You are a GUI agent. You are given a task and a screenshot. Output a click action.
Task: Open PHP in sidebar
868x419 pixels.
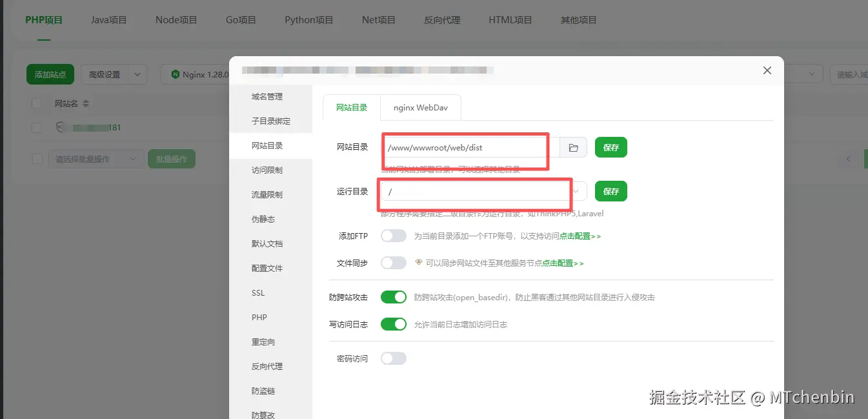click(x=271, y=318)
